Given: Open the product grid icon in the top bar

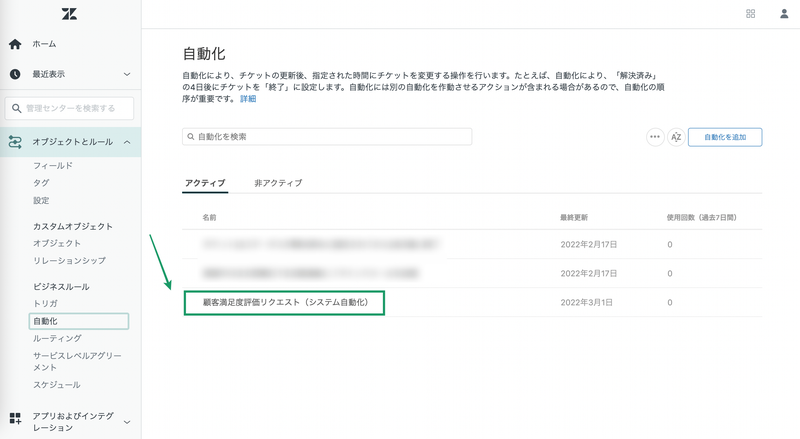Looking at the screenshot, I should (x=751, y=14).
